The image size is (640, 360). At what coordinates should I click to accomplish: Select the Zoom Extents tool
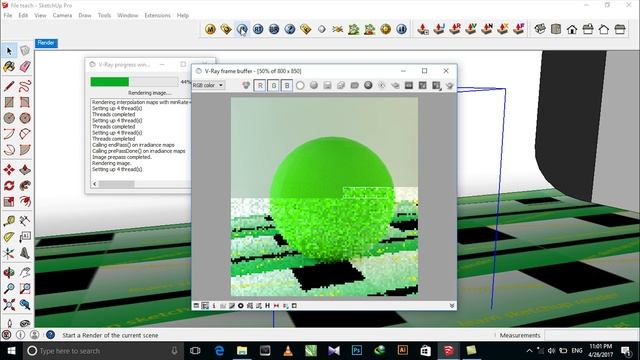click(x=9, y=304)
